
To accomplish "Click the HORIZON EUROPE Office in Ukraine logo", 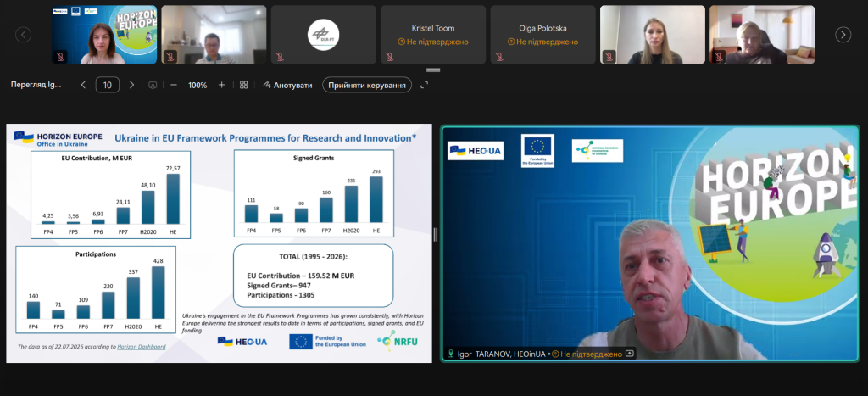I will 58,139.
